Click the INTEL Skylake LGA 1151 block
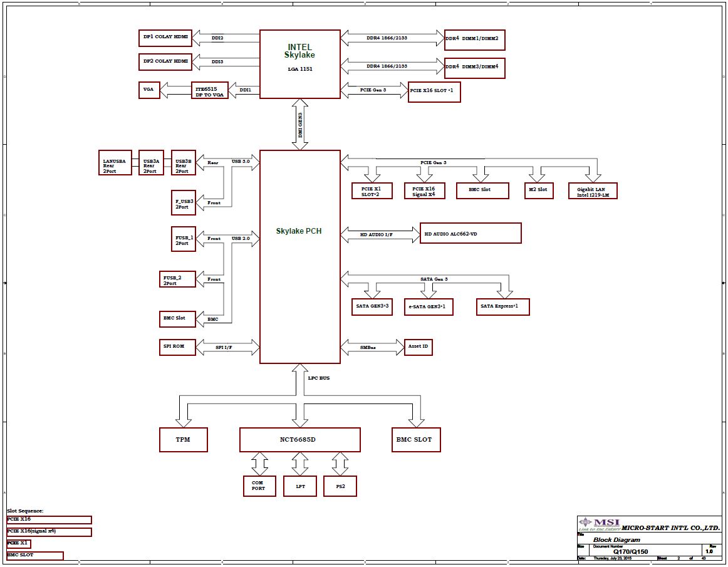Image resolution: width=728 pixels, height=567 pixels. (x=300, y=64)
